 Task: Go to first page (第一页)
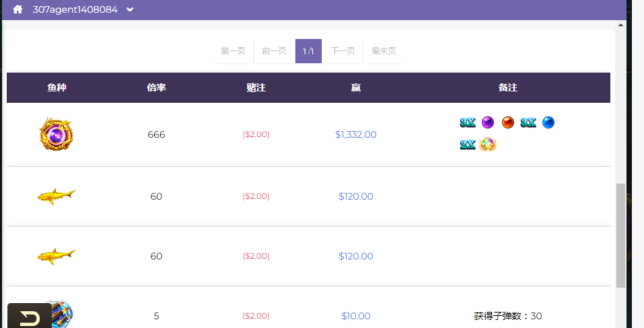(233, 51)
